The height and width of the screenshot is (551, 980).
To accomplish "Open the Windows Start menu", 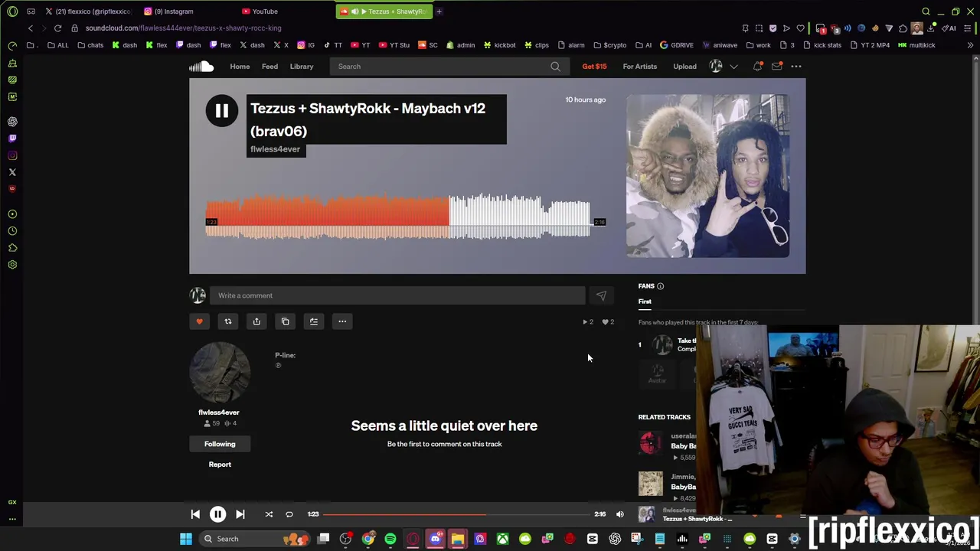I will coord(185,539).
